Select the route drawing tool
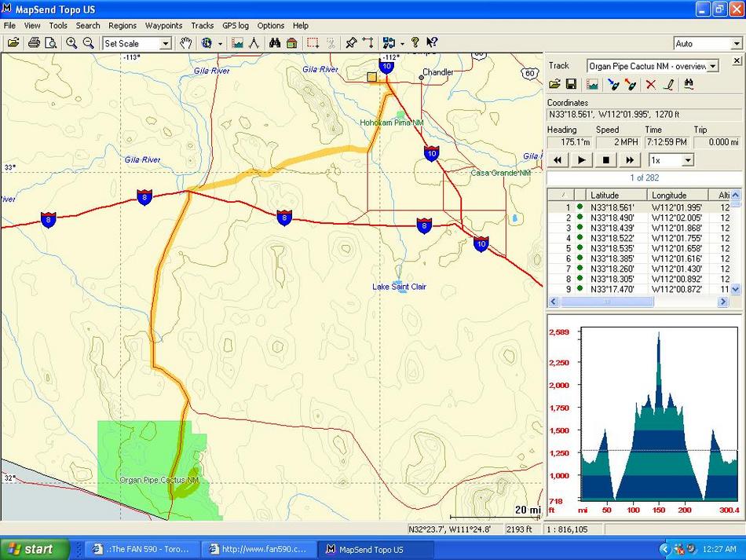746x560 pixels. [x=368, y=43]
